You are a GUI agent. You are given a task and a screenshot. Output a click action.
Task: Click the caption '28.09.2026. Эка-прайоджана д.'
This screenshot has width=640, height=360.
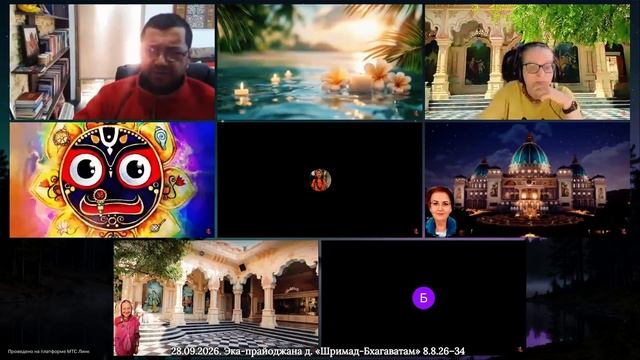242,351
